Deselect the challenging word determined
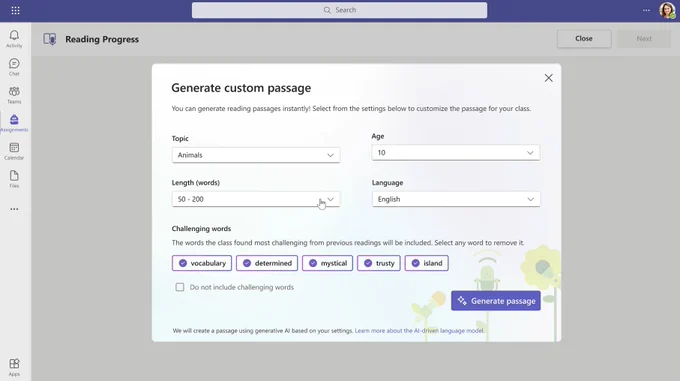The height and width of the screenshot is (381, 680). (267, 263)
